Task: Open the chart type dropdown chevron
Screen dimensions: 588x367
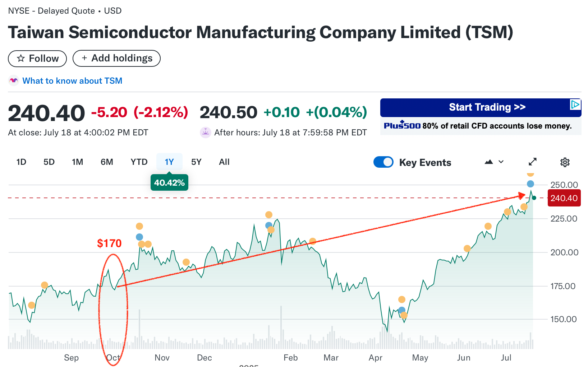Action: pyautogui.click(x=501, y=162)
